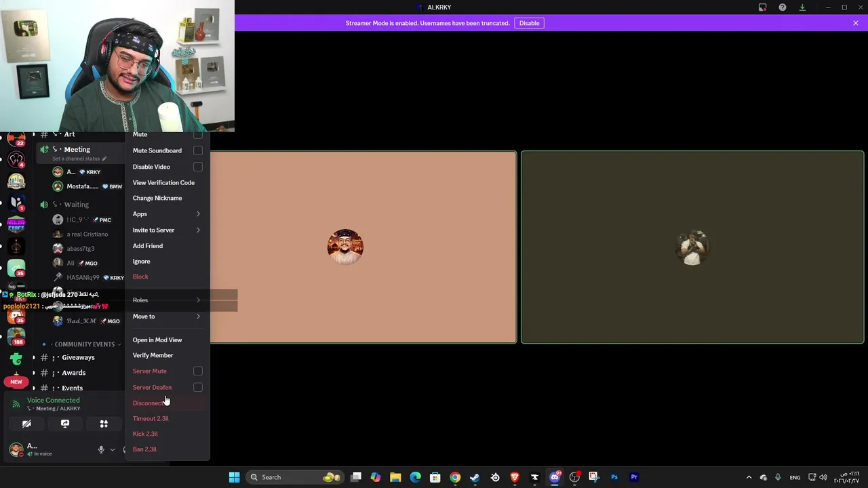868x488 pixels.
Task: Select Add Friend menu entry
Action: tap(148, 246)
